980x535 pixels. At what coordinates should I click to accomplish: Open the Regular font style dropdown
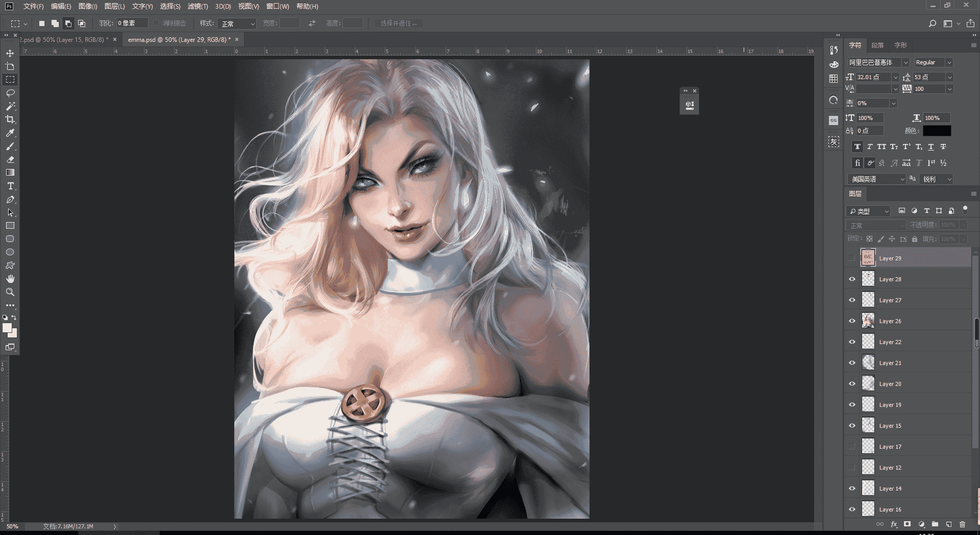[x=949, y=62]
